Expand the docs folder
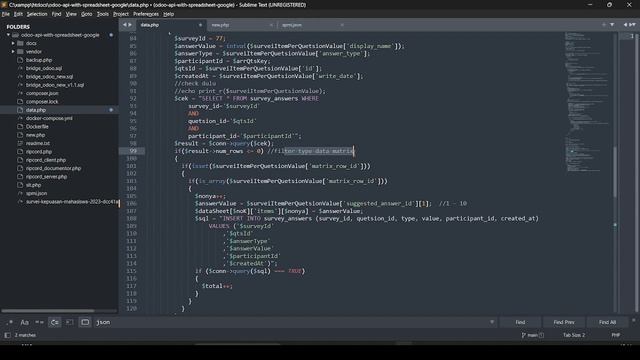Screen dimensions: 640x360 [x=13, y=43]
